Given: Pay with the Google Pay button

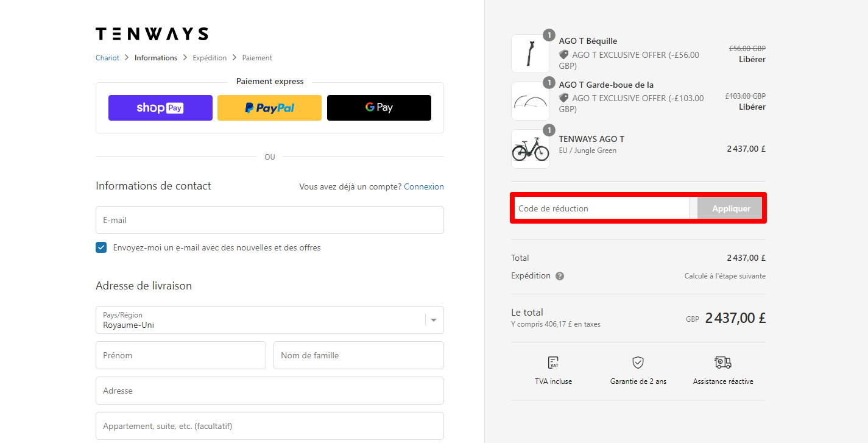Looking at the screenshot, I should [x=379, y=108].
